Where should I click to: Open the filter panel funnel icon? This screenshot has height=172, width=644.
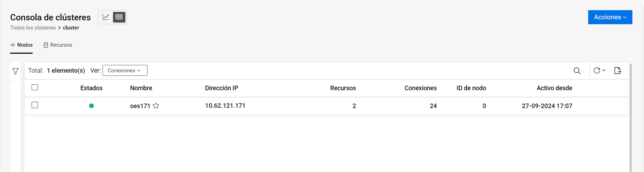point(15,71)
